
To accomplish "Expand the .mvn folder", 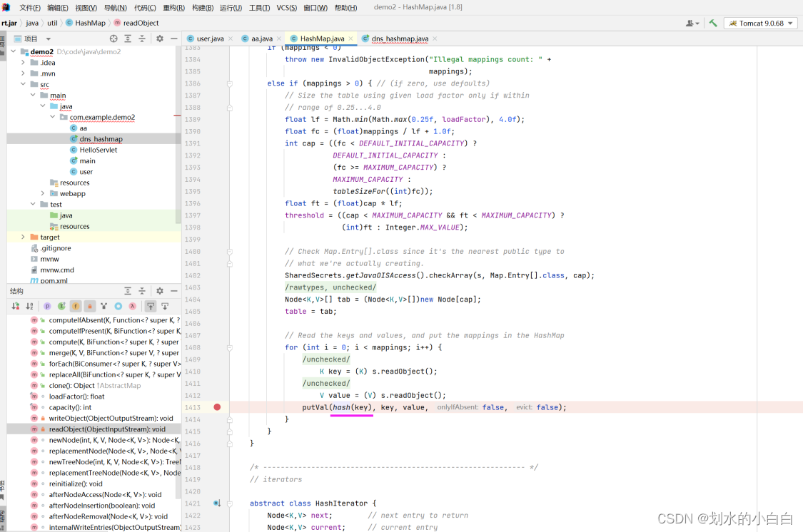I will (x=23, y=73).
